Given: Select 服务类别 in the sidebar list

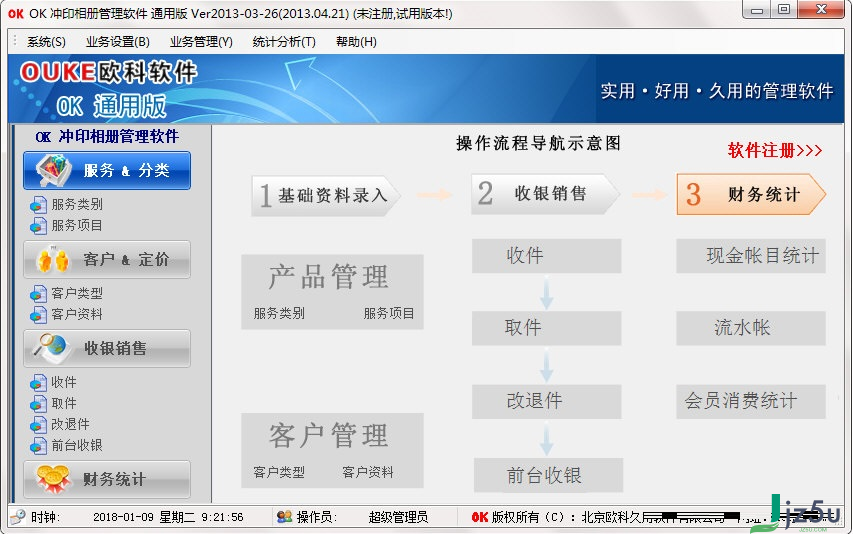Looking at the screenshot, I should coord(77,204).
